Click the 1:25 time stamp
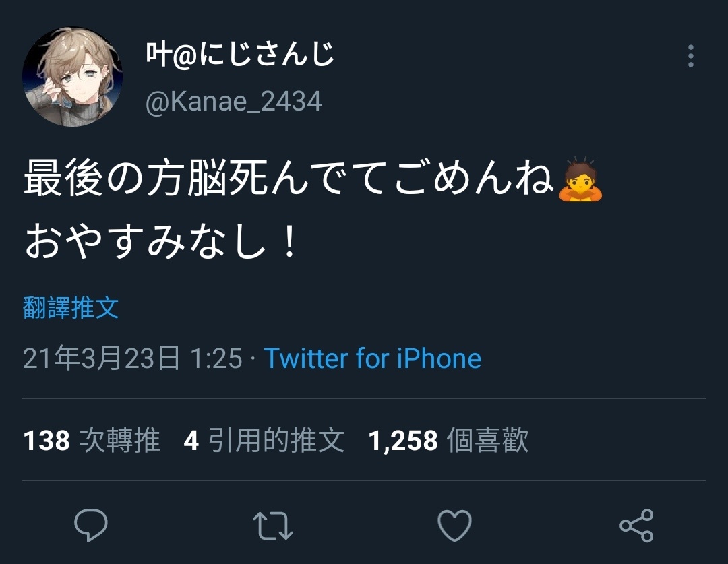728x564 pixels. (216, 358)
